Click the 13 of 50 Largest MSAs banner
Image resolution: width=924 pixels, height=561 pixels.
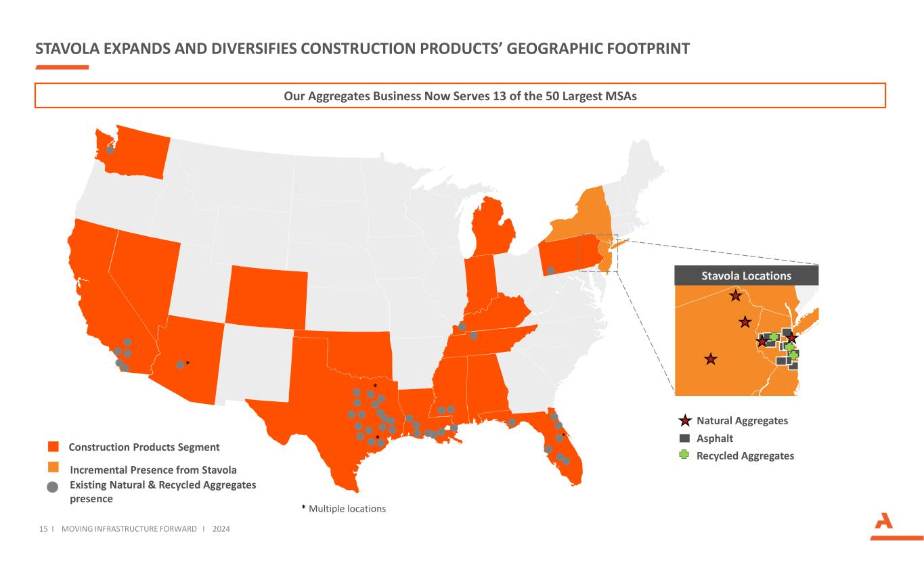(x=460, y=96)
